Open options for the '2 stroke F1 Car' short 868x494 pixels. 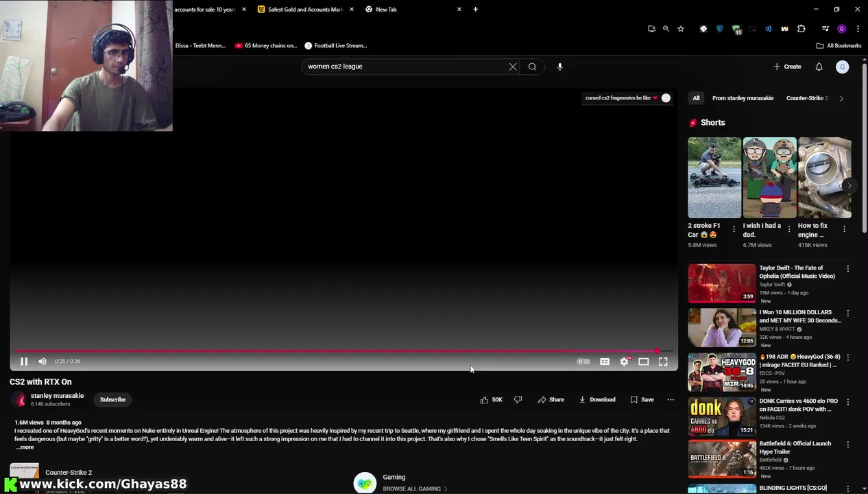pyautogui.click(x=734, y=229)
